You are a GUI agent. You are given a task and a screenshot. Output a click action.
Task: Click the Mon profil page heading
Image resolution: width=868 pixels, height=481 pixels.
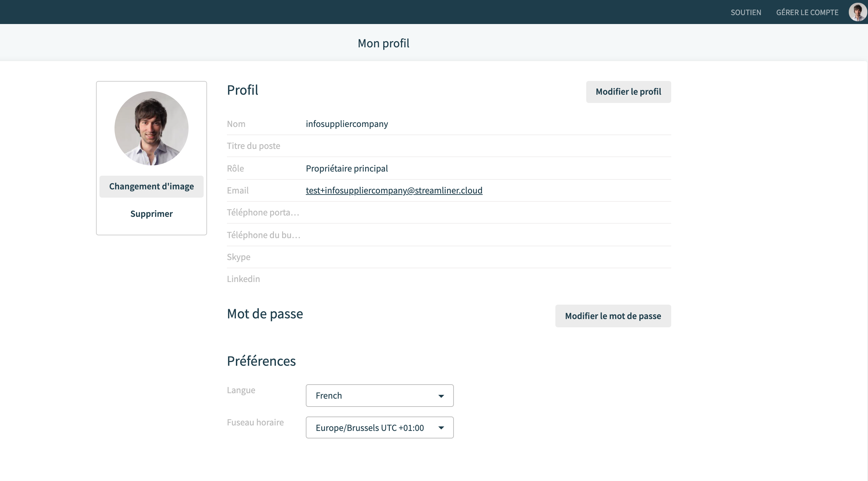[x=383, y=43]
